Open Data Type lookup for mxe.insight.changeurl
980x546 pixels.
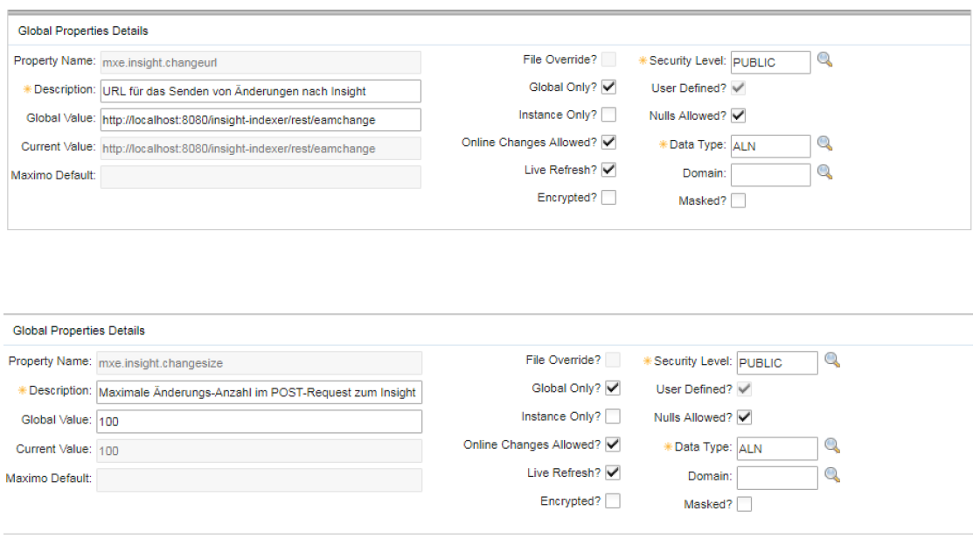click(x=824, y=144)
